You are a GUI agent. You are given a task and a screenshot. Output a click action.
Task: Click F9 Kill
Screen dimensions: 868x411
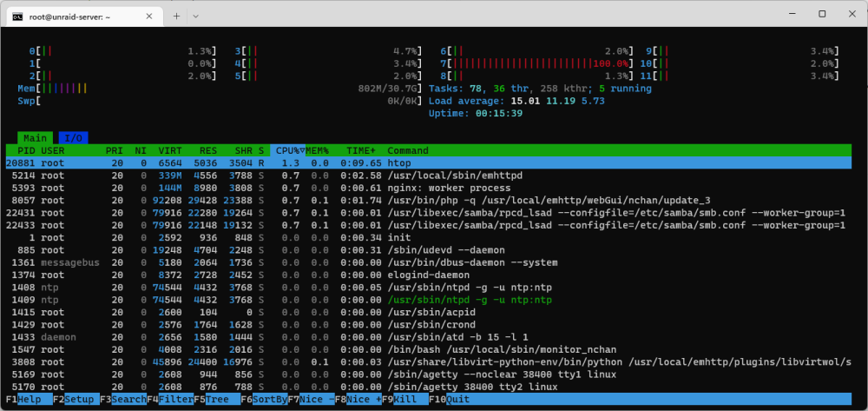click(404, 400)
